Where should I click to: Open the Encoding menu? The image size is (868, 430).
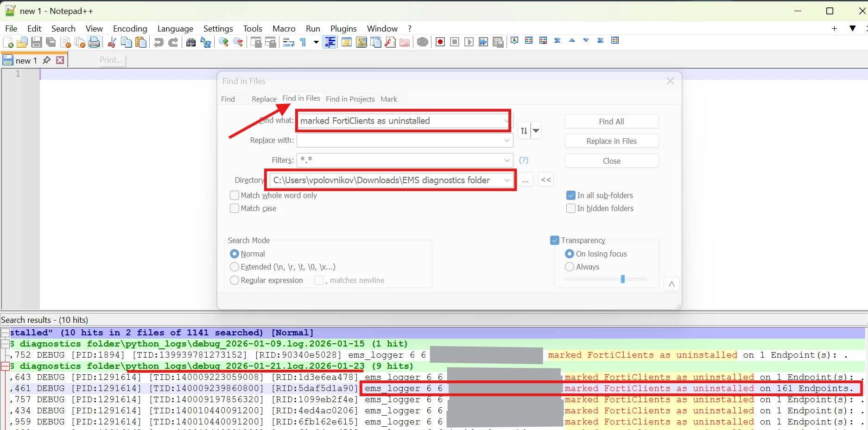(130, 29)
